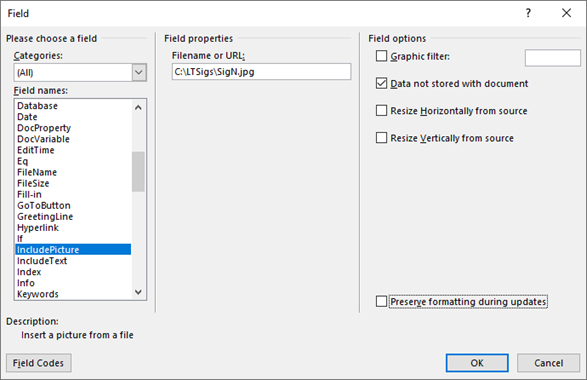Select DocProperty from the field list
Image resolution: width=587 pixels, height=380 pixels.
44,128
